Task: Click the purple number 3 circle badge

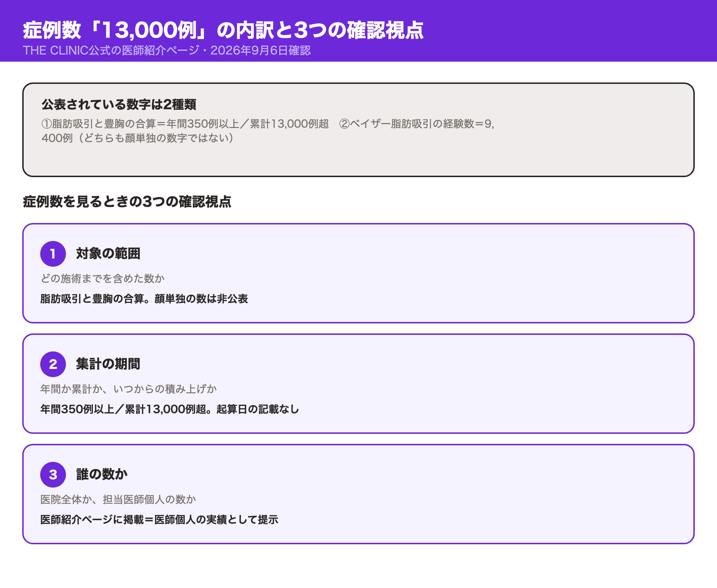Action: [x=53, y=475]
